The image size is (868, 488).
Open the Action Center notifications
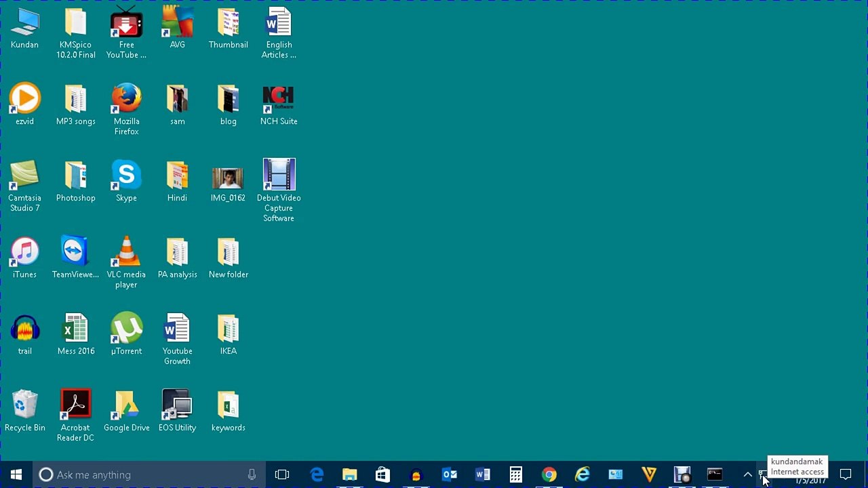(846, 474)
